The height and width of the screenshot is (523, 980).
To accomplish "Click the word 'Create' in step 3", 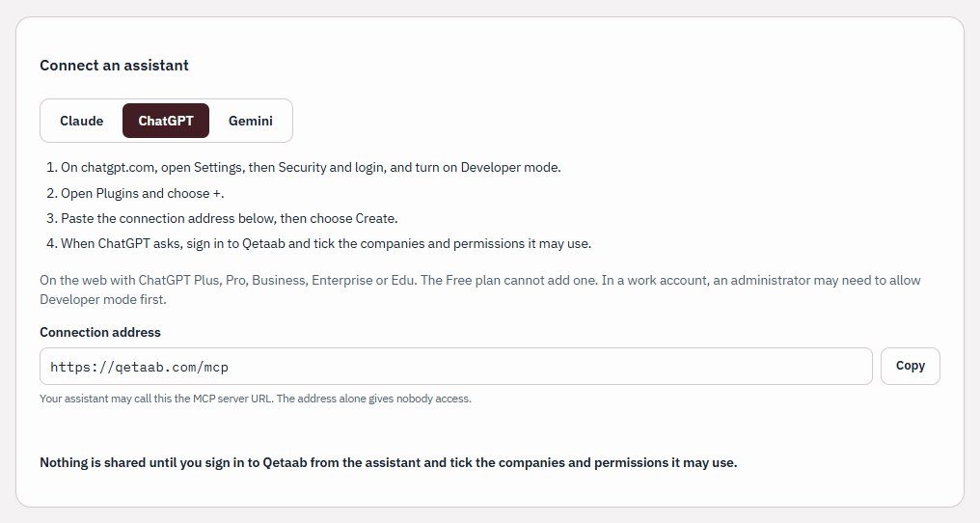I will tap(375, 218).
